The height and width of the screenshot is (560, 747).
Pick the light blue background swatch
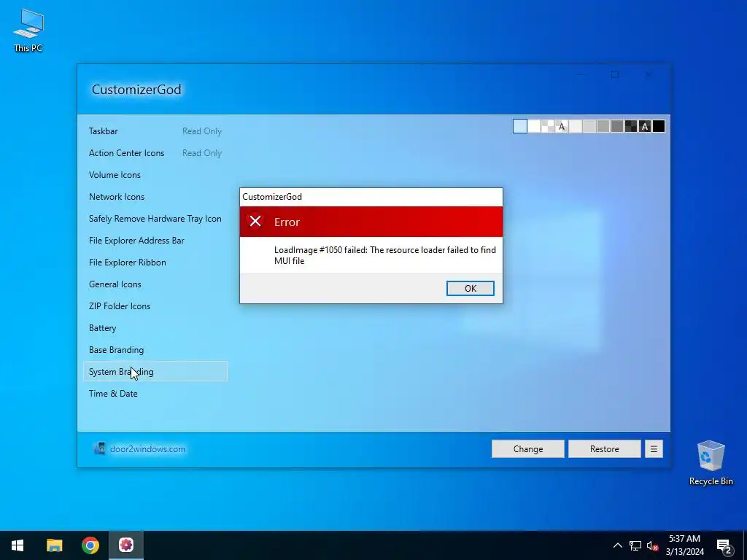tap(520, 126)
